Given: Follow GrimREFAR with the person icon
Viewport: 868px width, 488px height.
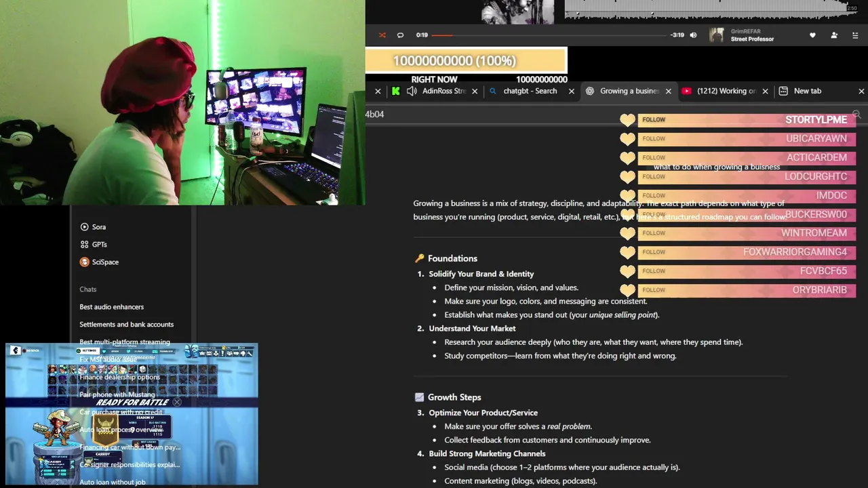Looking at the screenshot, I should 834,35.
